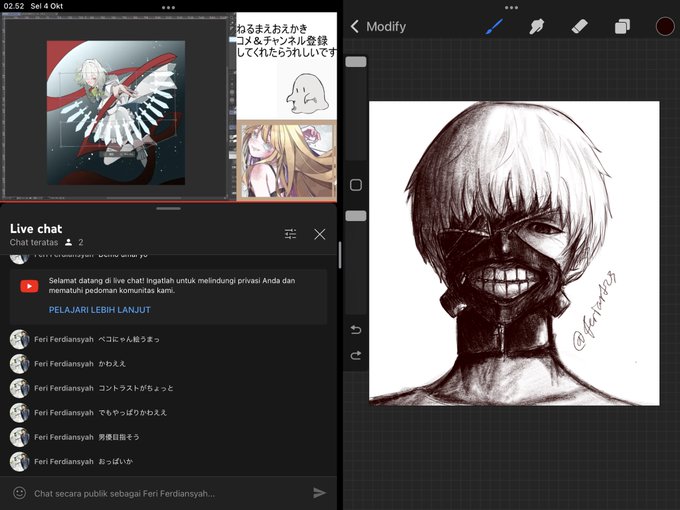
Task: Tap the split view divider handle
Action: [340, 255]
